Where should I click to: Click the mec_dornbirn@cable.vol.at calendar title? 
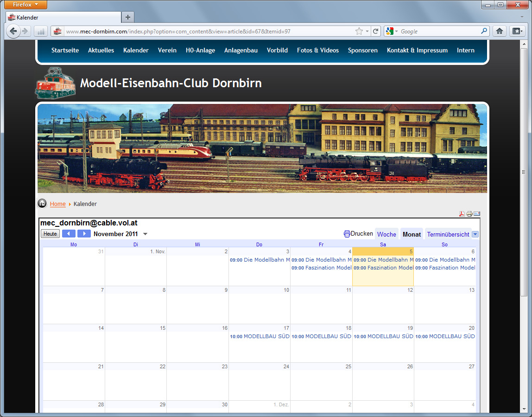(x=89, y=223)
